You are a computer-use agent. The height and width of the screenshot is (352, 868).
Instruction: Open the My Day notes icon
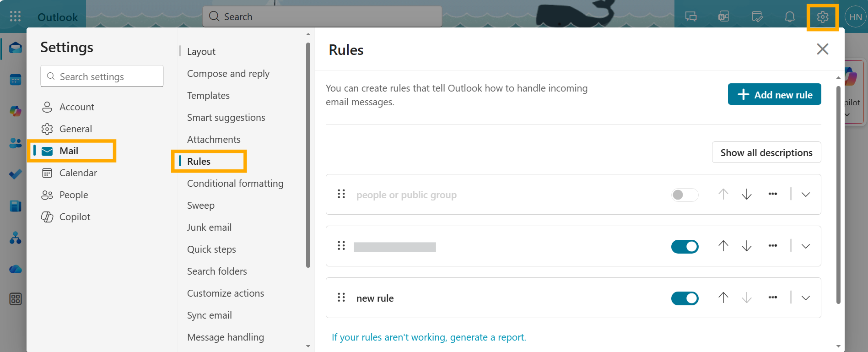(757, 17)
